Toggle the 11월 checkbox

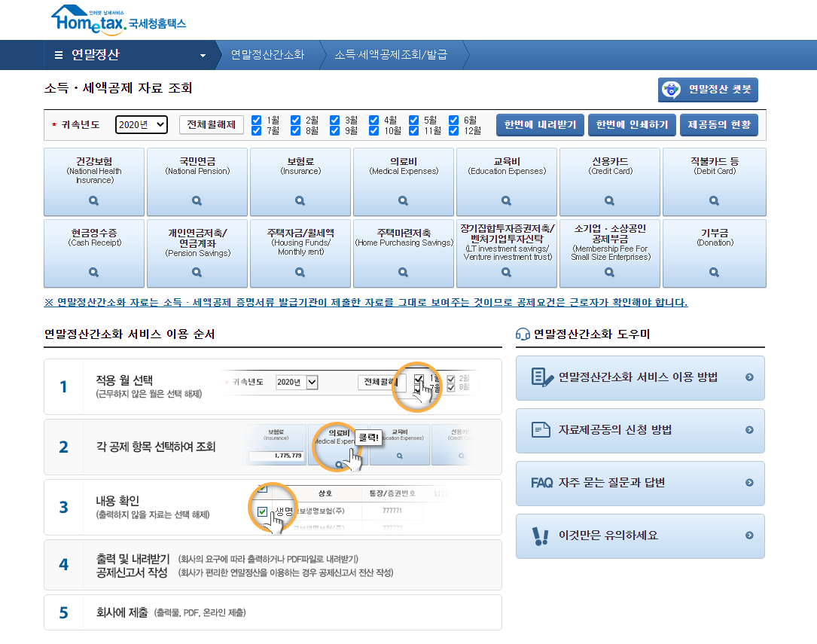tap(413, 130)
